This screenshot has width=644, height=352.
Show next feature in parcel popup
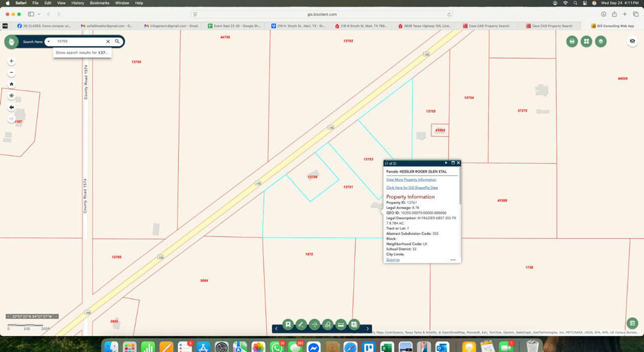click(x=446, y=163)
